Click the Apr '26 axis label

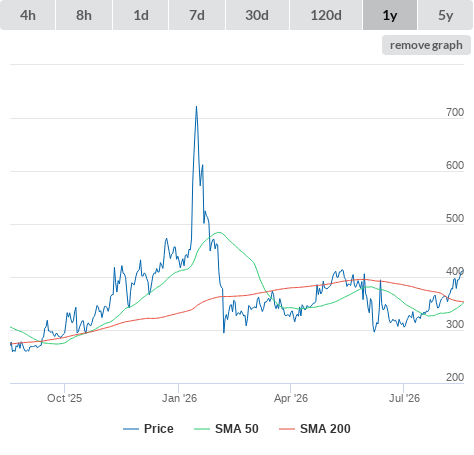coord(291,398)
